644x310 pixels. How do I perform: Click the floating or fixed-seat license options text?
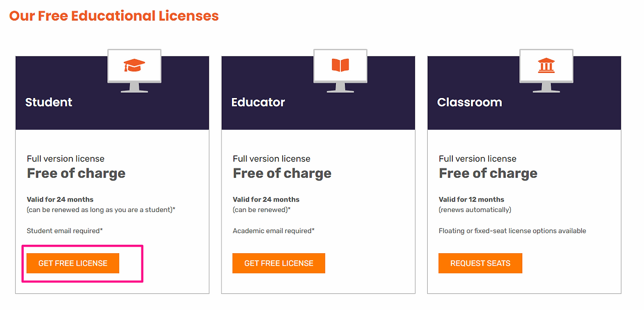[512, 231]
